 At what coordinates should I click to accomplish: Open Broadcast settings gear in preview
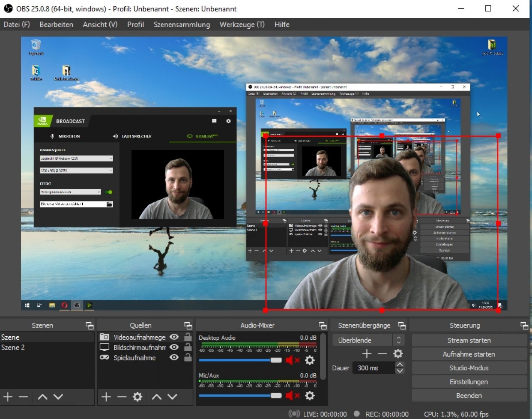(228, 121)
